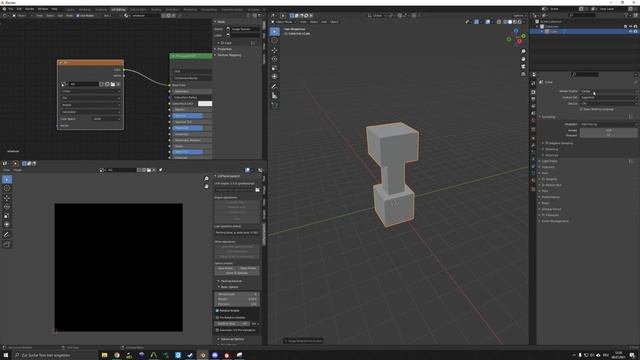Screen dimensions: 640x360
Task: Open the Render menu
Action: coord(30,9)
